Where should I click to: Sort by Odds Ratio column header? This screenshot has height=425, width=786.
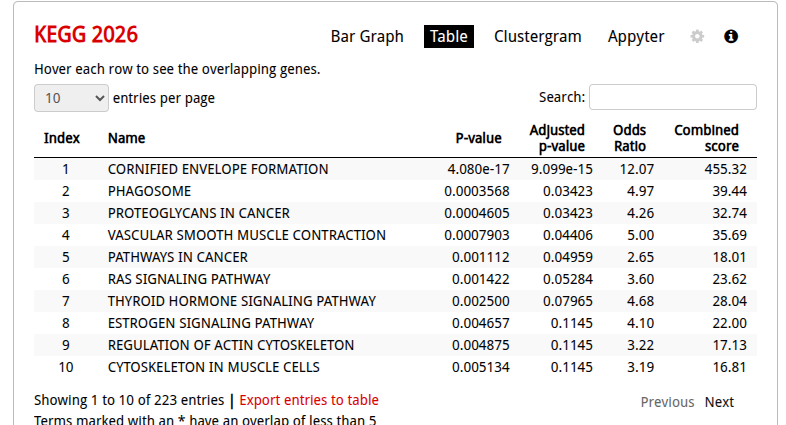pos(630,138)
